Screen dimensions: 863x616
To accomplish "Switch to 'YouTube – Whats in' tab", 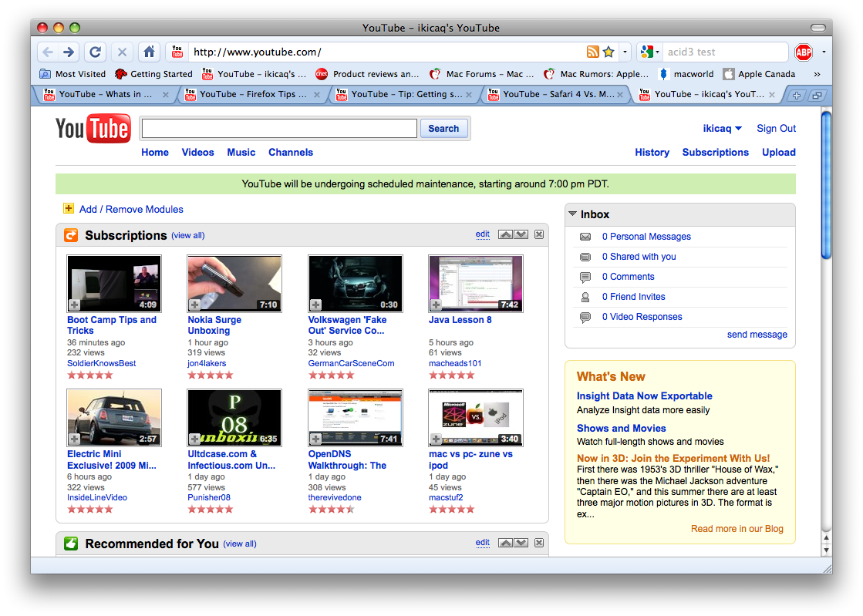I will pyautogui.click(x=105, y=94).
